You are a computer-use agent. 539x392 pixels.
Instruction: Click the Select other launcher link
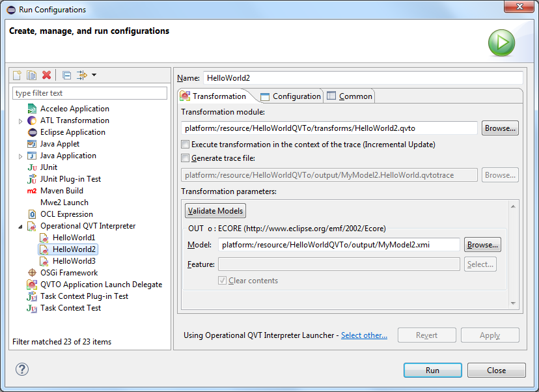coord(364,335)
